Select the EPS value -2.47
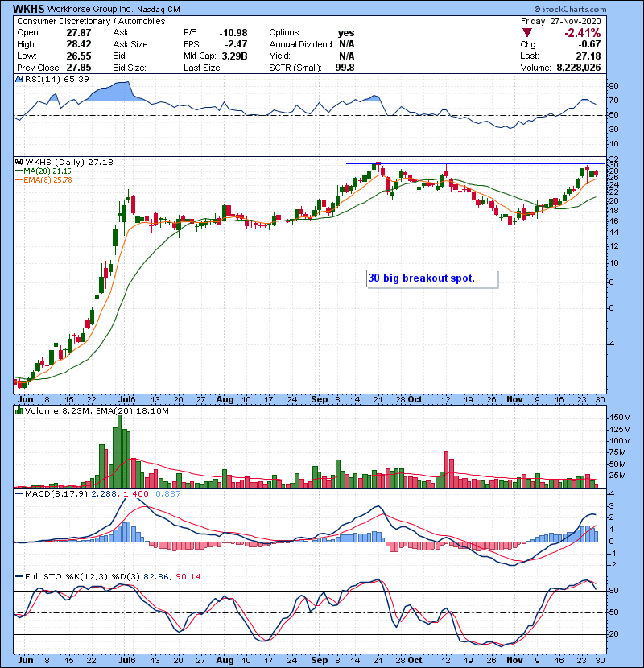 click(x=236, y=44)
